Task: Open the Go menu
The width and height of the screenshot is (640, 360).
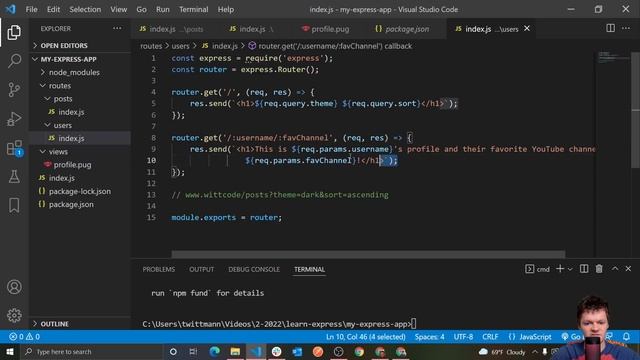Action: pyautogui.click(x=141, y=9)
